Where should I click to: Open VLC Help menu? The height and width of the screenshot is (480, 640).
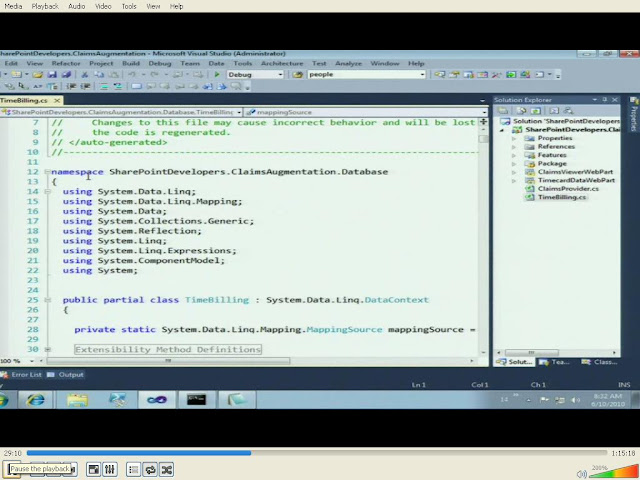tap(176, 6)
